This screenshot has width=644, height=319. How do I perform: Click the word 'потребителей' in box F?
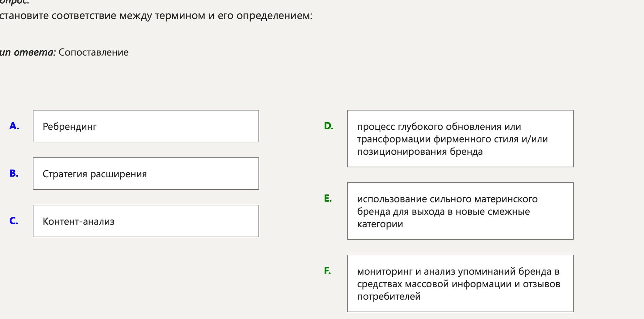point(389,297)
